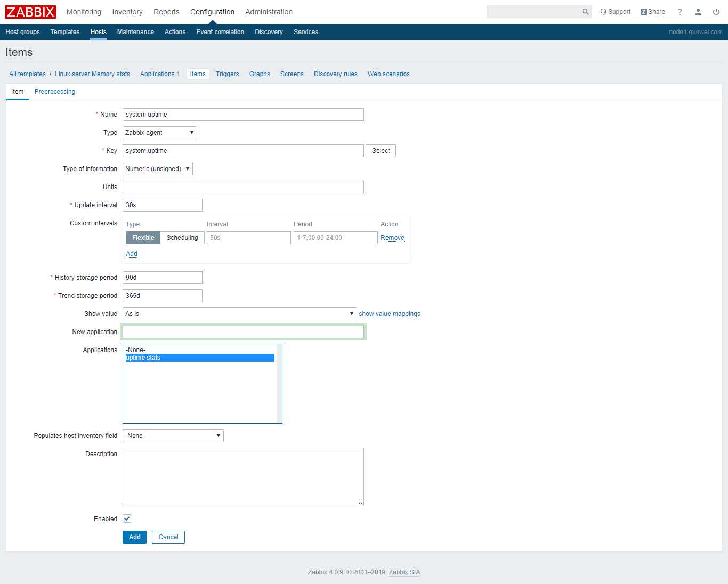Go to Discovery submenu
The height and width of the screenshot is (584, 728).
269,32
